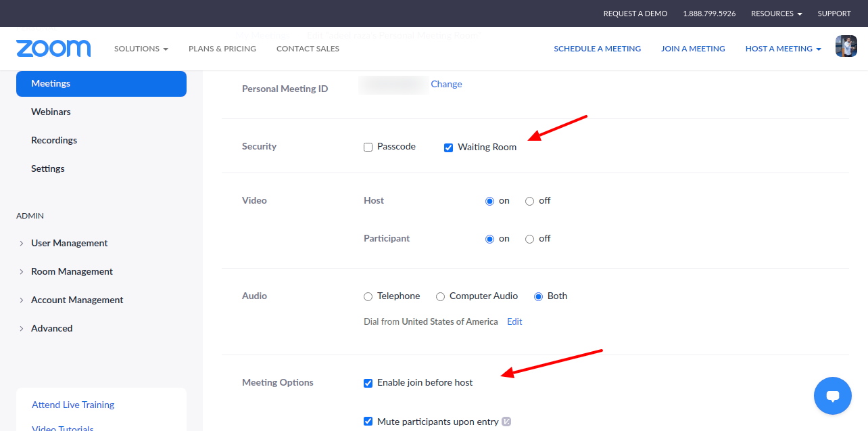
Task: Click the Personal Meeting ID label
Action: 285,89
